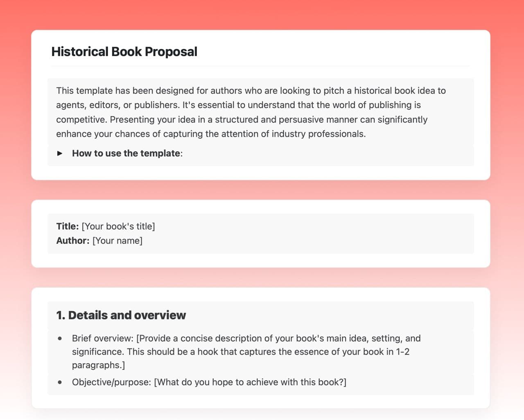Click the divider line under the document title

pyautogui.click(x=260, y=66)
